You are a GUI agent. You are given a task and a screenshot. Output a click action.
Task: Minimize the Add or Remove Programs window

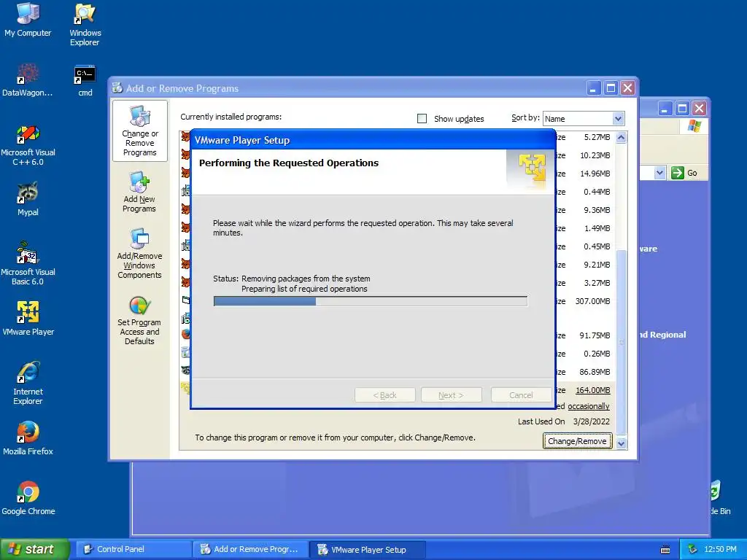tap(593, 87)
